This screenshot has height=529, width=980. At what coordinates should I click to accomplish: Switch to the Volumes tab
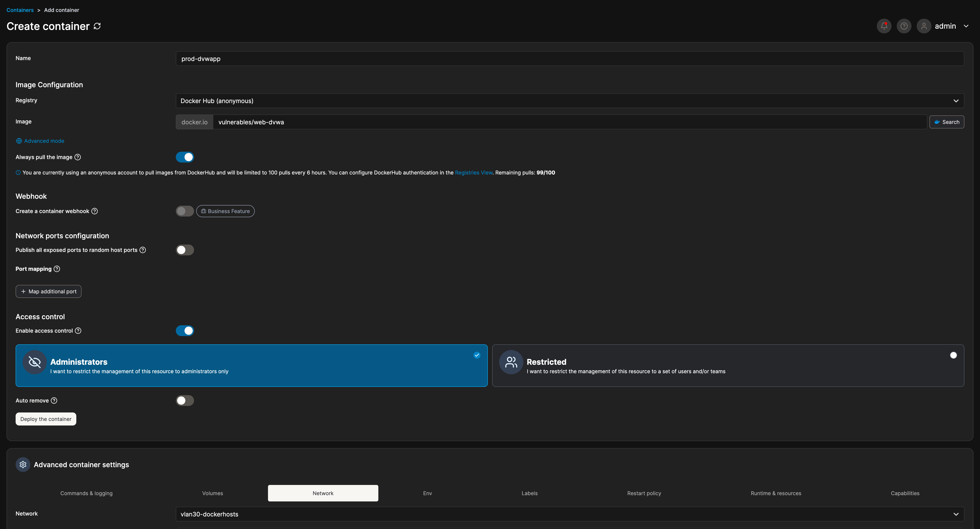[213, 494]
